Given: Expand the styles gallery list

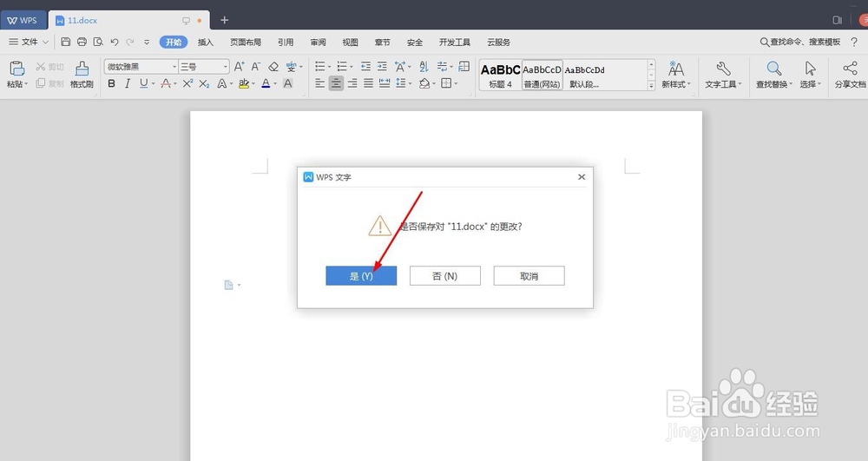Looking at the screenshot, I should (x=652, y=86).
